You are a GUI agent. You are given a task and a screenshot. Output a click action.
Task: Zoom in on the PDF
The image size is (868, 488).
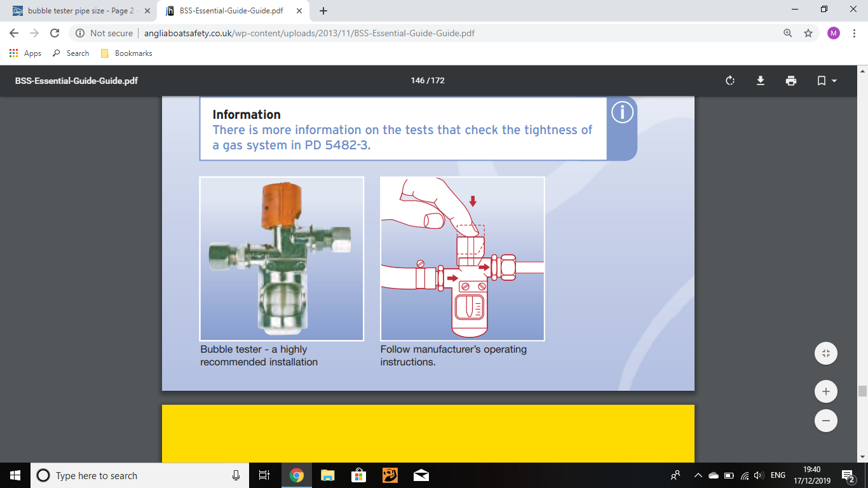pos(825,391)
